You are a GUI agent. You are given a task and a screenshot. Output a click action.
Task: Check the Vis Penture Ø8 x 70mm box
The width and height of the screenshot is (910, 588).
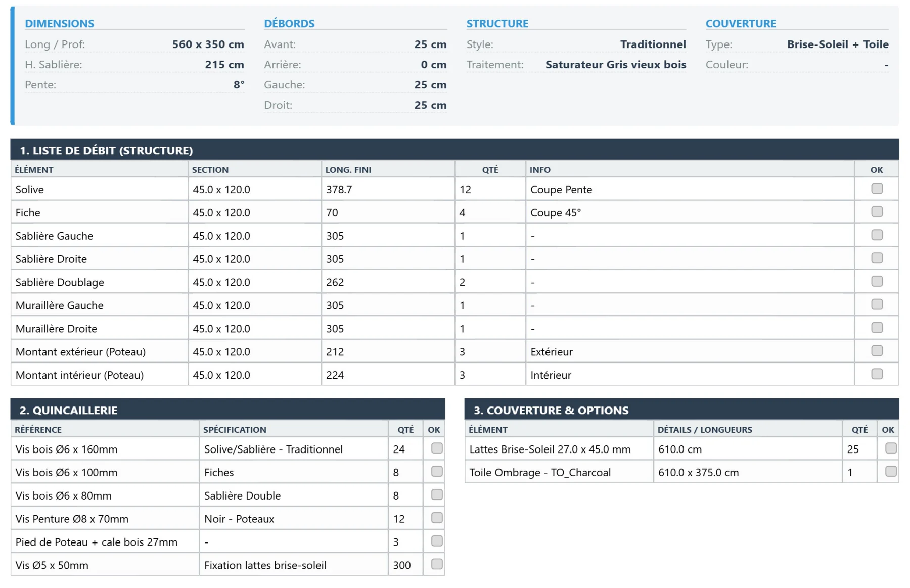point(437,518)
